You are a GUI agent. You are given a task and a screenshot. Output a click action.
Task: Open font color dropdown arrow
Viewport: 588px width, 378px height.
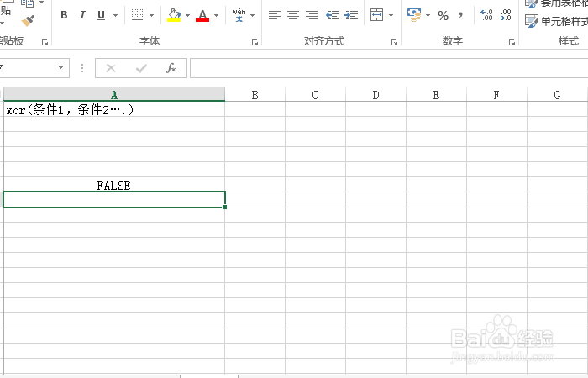tap(217, 15)
